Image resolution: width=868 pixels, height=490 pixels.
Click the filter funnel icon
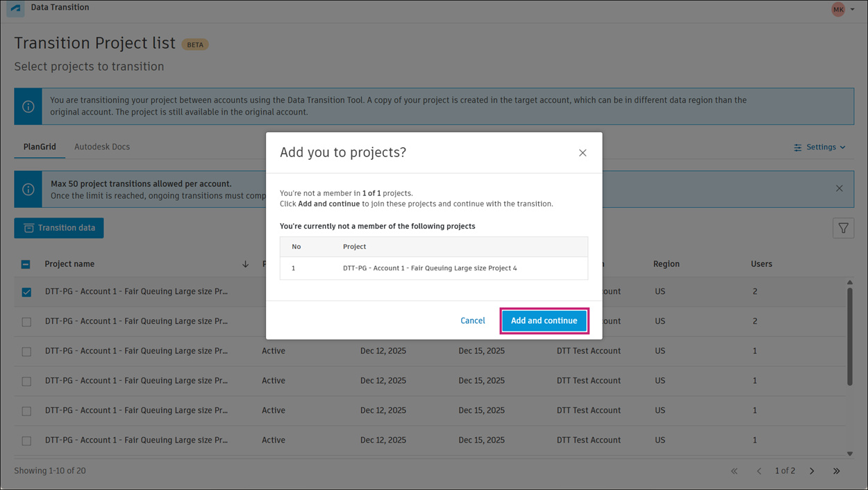click(843, 228)
